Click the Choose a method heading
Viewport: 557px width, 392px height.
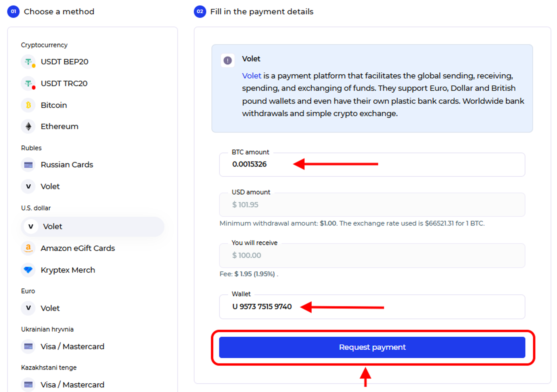(x=59, y=12)
